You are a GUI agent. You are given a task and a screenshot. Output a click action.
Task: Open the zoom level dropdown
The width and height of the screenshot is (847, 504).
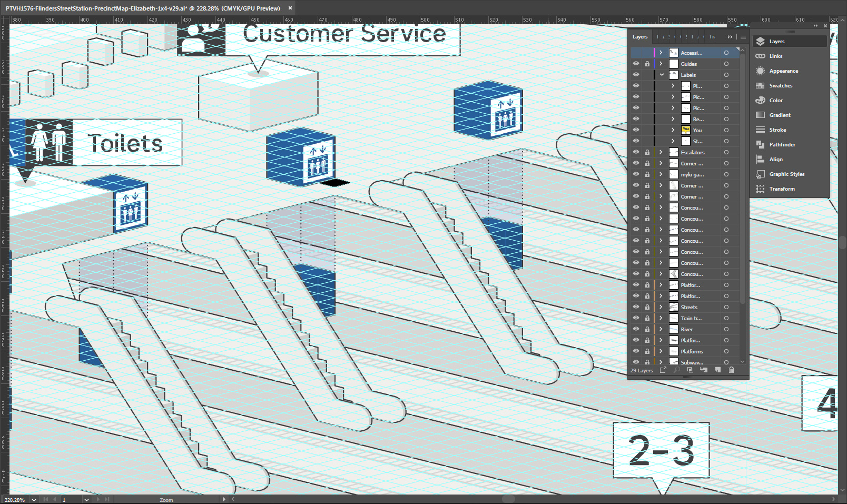[x=34, y=500]
